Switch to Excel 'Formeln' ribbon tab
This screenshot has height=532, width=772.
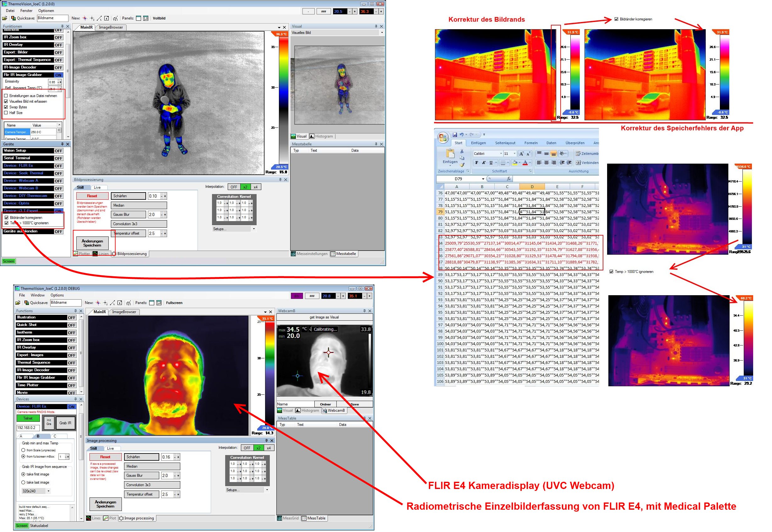tap(531, 143)
